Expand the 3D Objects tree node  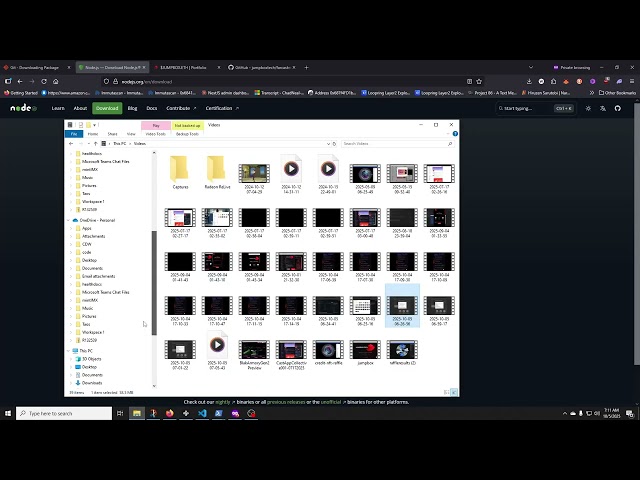coord(71,359)
